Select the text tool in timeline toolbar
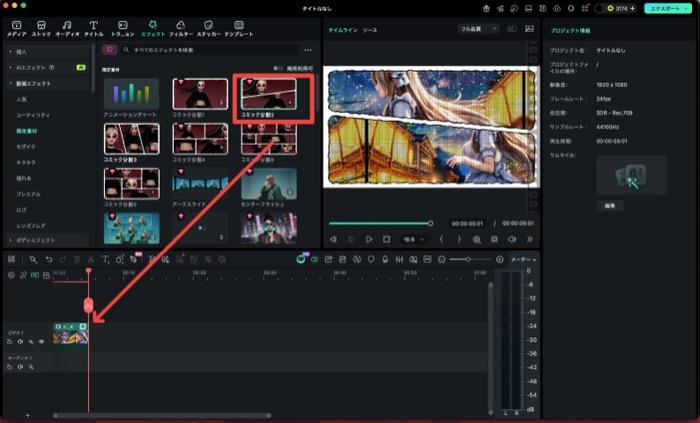700x423 pixels. click(x=105, y=259)
